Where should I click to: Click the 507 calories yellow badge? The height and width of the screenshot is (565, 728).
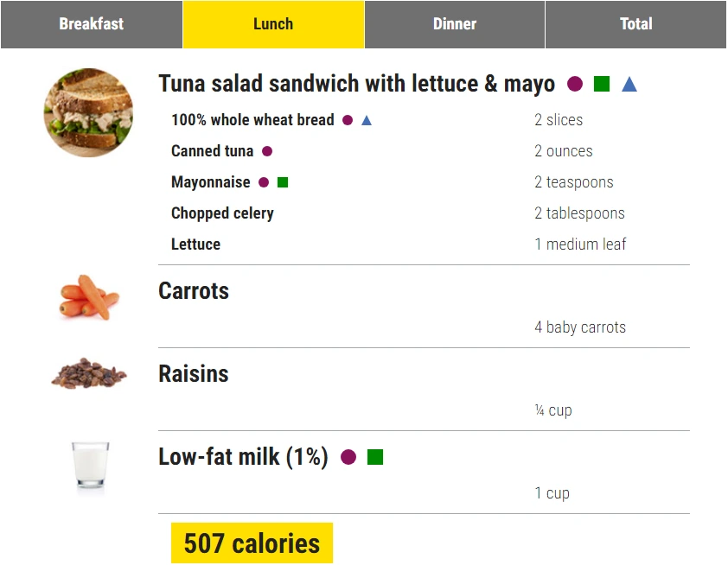(252, 543)
